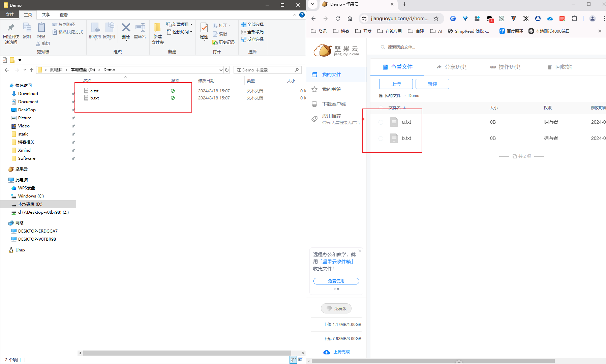Click Explorer's up one level arrow
This screenshot has height=364, width=606.
pos(32,70)
